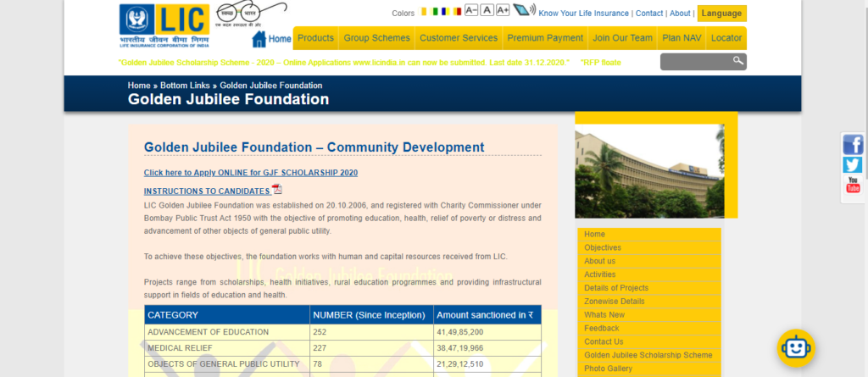This screenshot has height=377, width=868.
Task: Click the Golden Jubilee Scholarship ticker text
Action: (x=344, y=63)
